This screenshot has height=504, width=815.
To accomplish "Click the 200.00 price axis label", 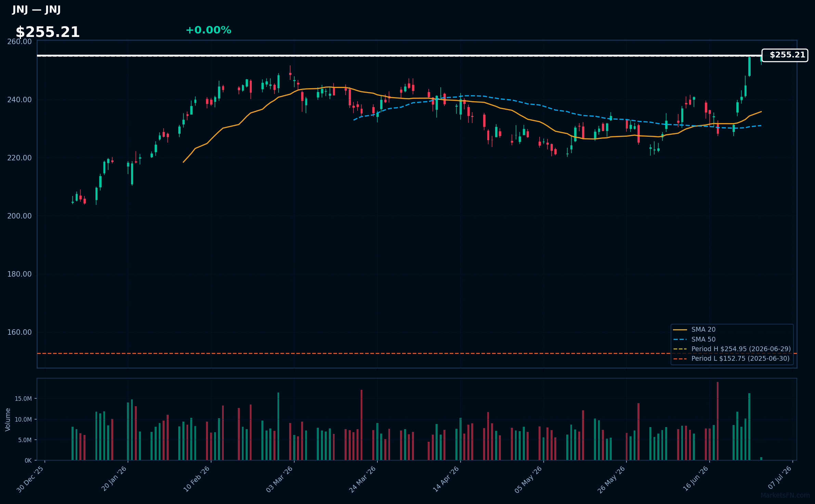I will click(x=20, y=216).
